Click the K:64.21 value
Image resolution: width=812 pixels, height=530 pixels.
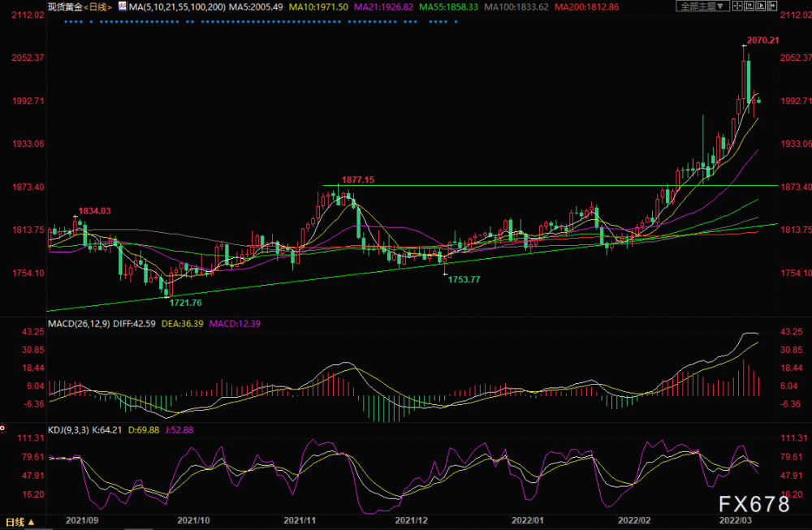(x=107, y=429)
